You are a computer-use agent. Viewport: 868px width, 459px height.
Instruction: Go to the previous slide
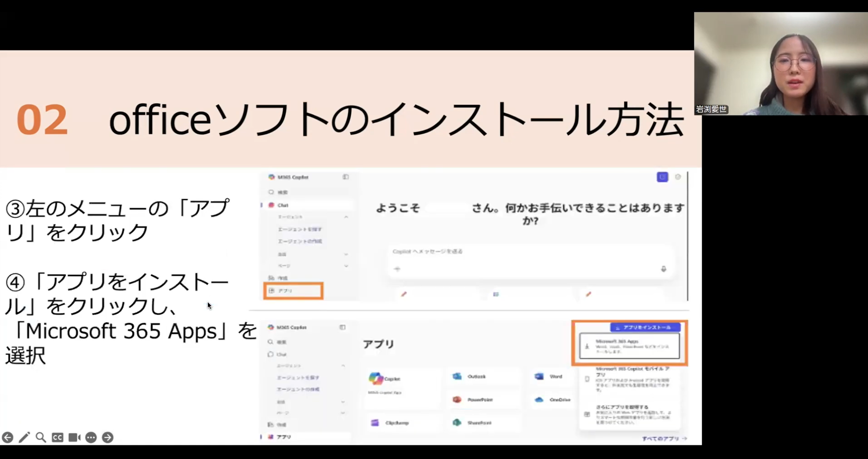click(7, 437)
